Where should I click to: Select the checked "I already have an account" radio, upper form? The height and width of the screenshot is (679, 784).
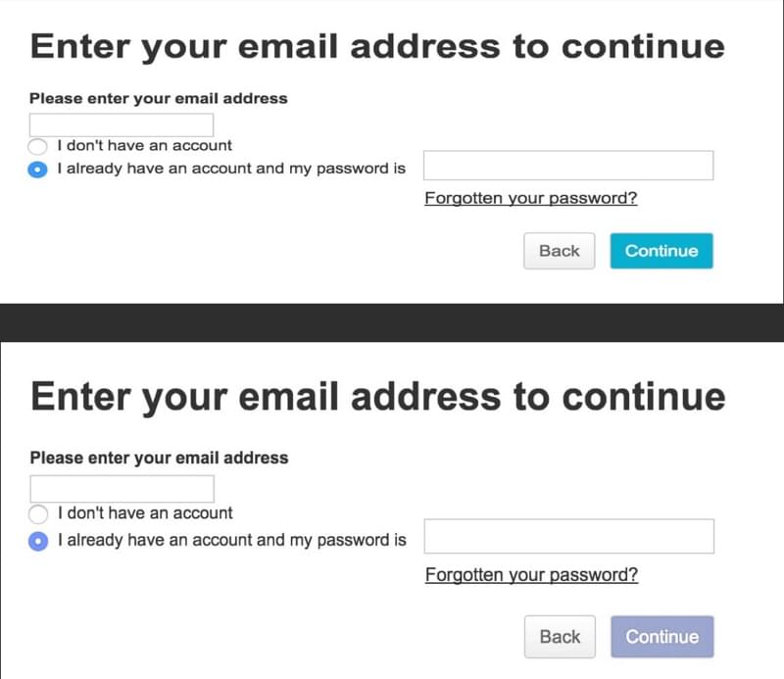tap(38, 170)
